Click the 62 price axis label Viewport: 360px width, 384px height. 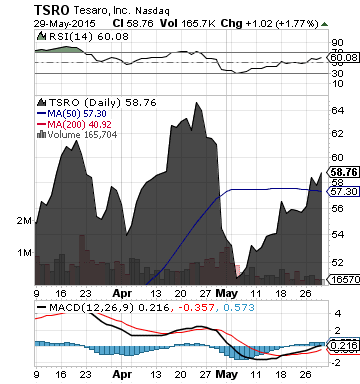(337, 134)
